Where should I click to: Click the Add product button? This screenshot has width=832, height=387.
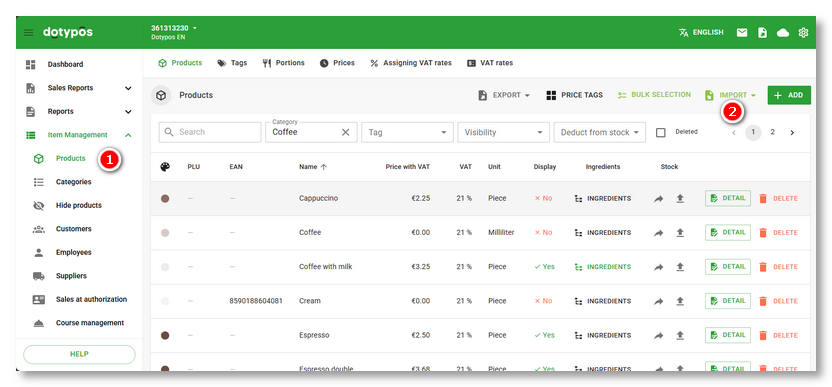point(789,96)
